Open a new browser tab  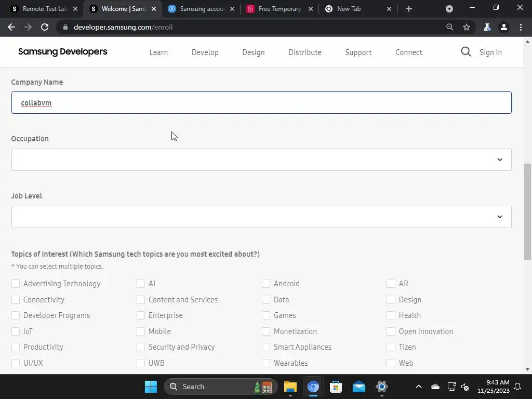409,9
